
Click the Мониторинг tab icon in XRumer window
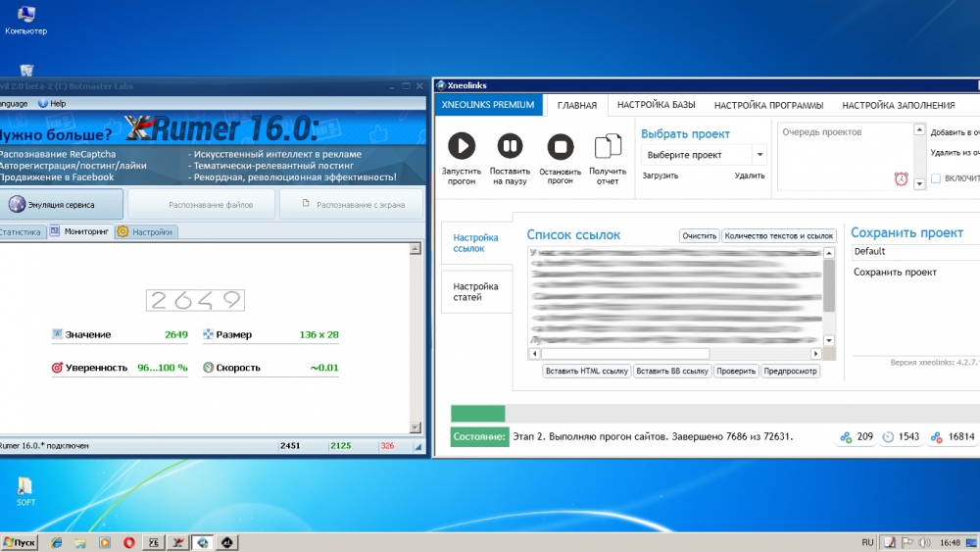click(x=55, y=231)
